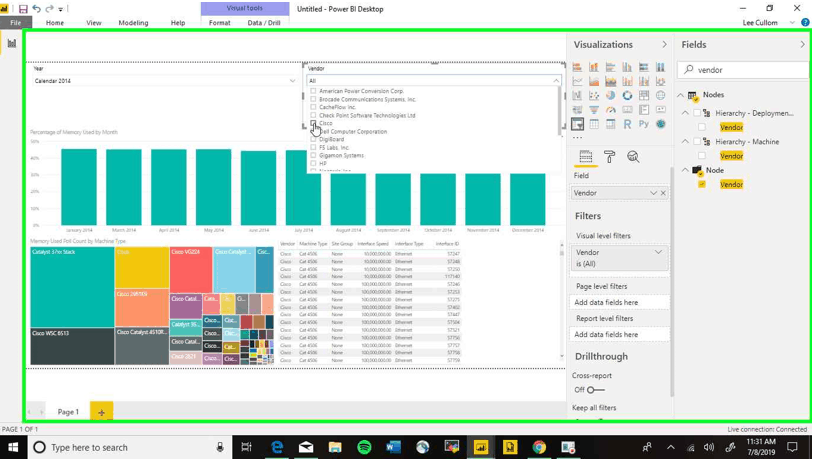Image resolution: width=814 pixels, height=460 pixels.
Task: Collapse the Node group in Fields
Action: (x=685, y=170)
